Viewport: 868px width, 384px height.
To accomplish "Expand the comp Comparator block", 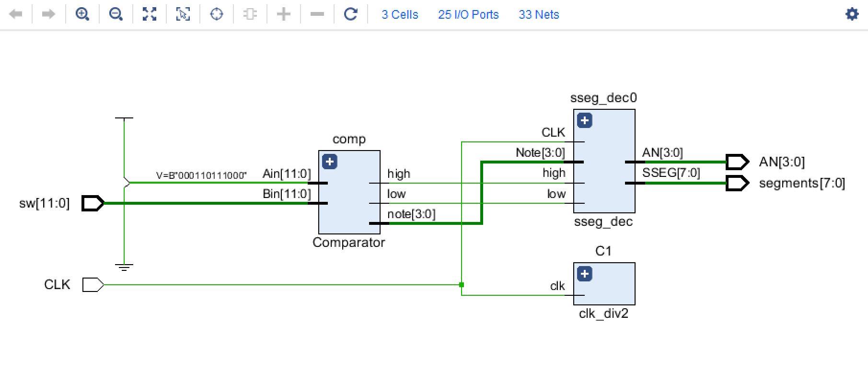I will (x=330, y=162).
